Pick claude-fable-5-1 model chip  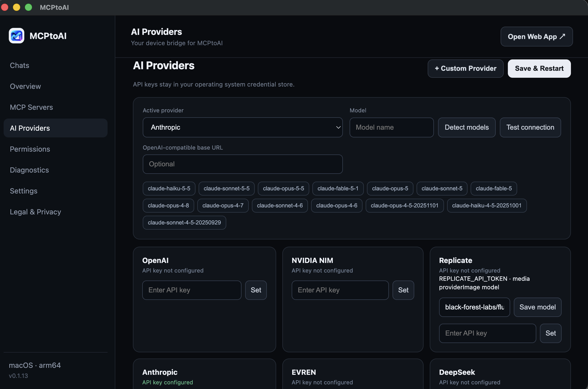click(x=338, y=189)
